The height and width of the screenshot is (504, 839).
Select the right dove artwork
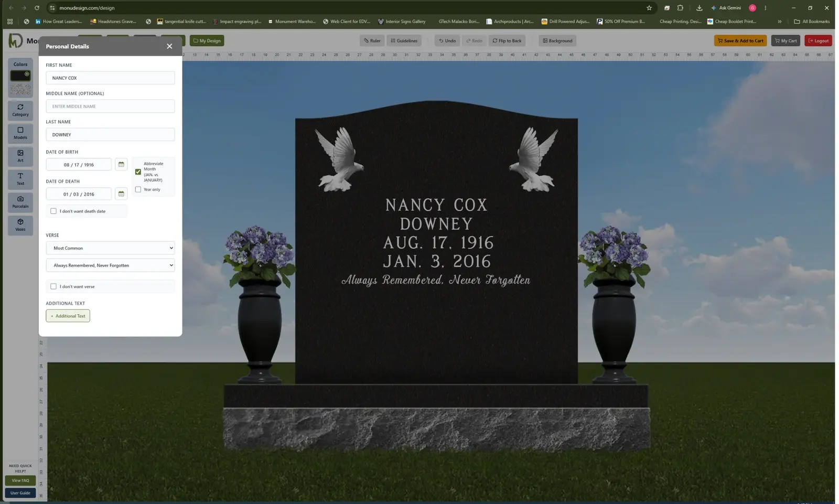coord(534,159)
